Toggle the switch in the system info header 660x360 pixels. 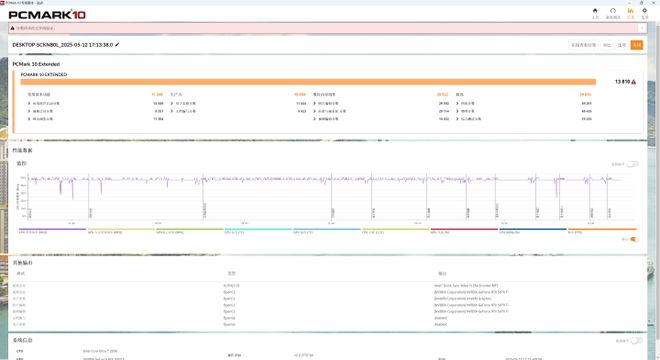point(636,340)
